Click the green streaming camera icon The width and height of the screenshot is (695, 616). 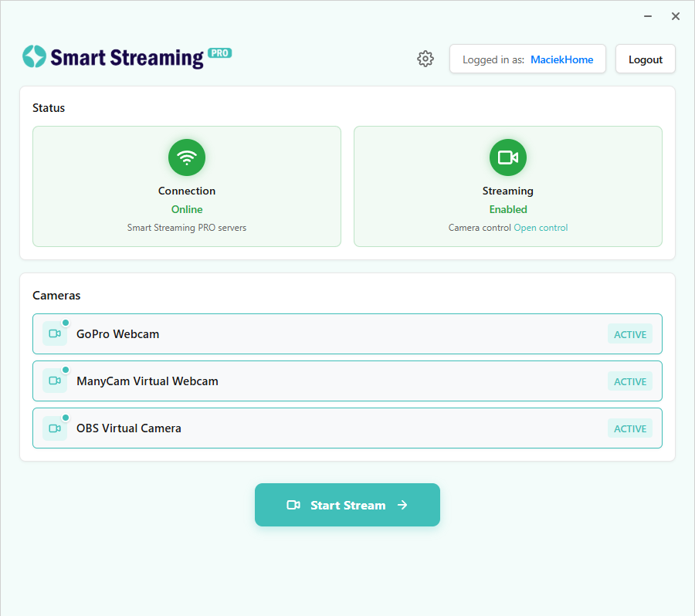pyautogui.click(x=508, y=157)
